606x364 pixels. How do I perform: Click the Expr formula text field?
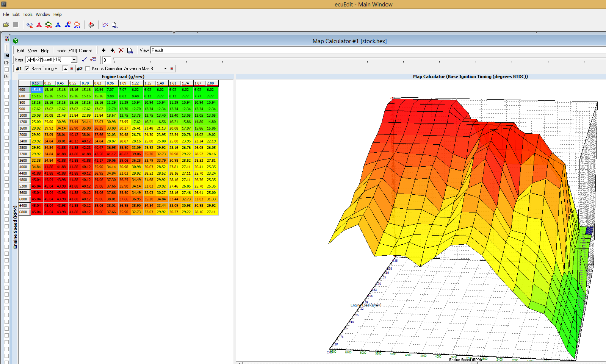[48, 59]
